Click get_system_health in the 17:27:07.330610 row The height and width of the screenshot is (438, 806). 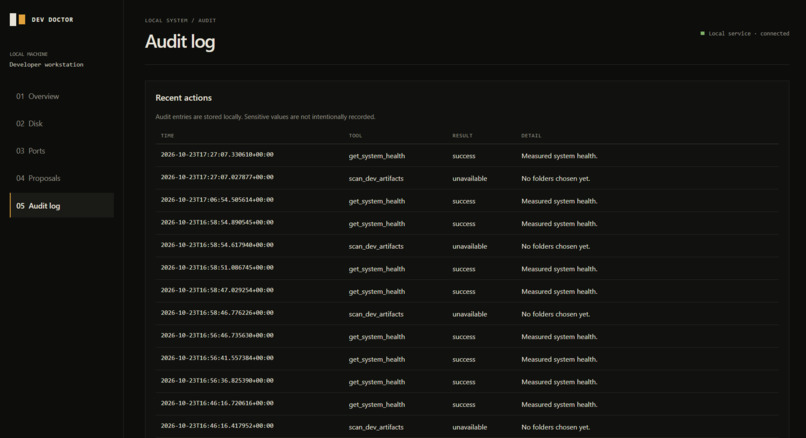point(377,156)
